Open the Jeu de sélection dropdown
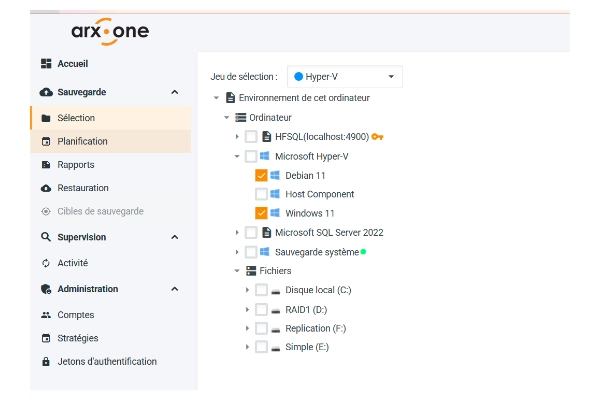 (344, 76)
